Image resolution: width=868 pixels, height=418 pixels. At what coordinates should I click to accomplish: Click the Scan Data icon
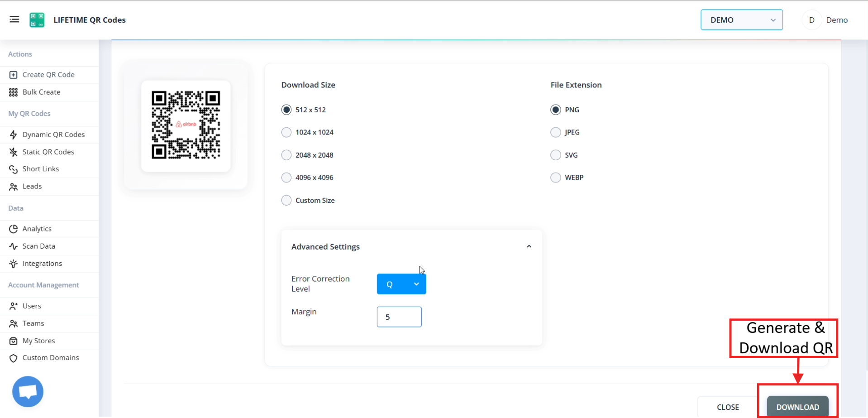pyautogui.click(x=13, y=246)
